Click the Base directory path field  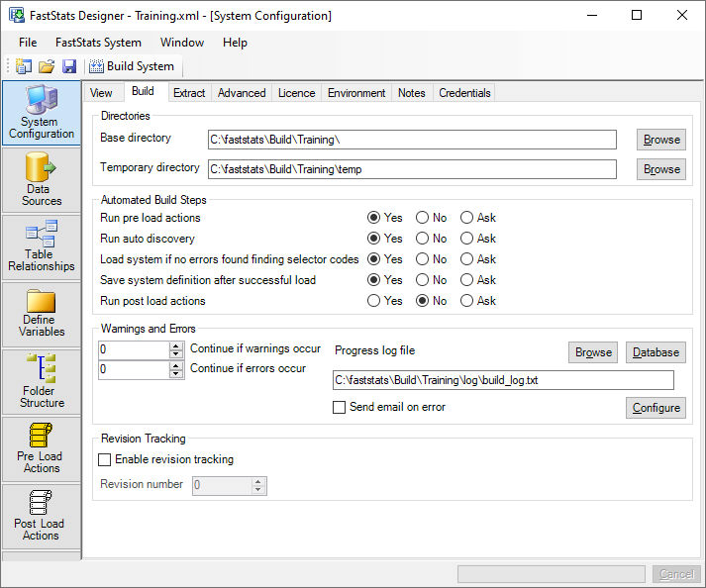click(412, 140)
